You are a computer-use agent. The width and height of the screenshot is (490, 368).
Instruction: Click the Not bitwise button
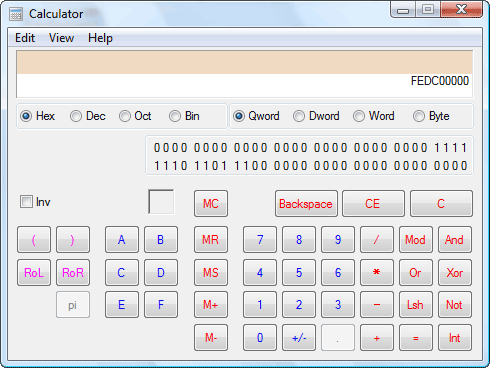455,305
